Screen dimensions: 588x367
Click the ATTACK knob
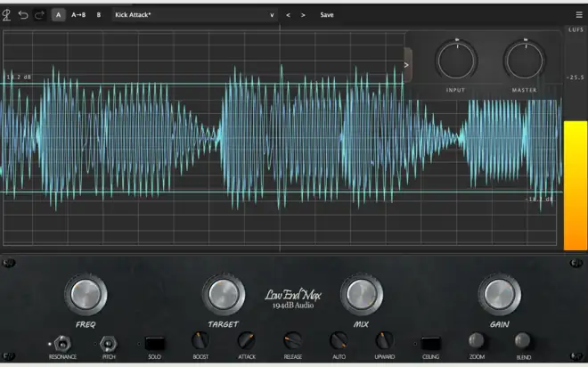247,341
